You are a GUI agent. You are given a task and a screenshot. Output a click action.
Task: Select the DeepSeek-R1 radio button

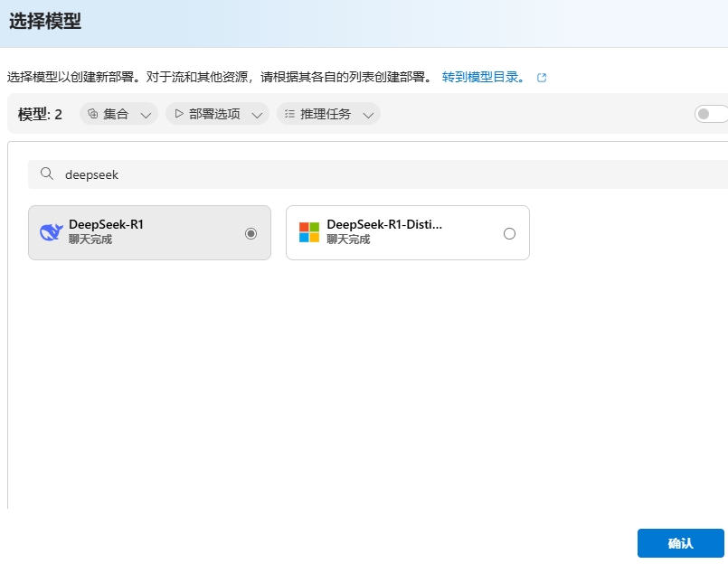pos(251,233)
